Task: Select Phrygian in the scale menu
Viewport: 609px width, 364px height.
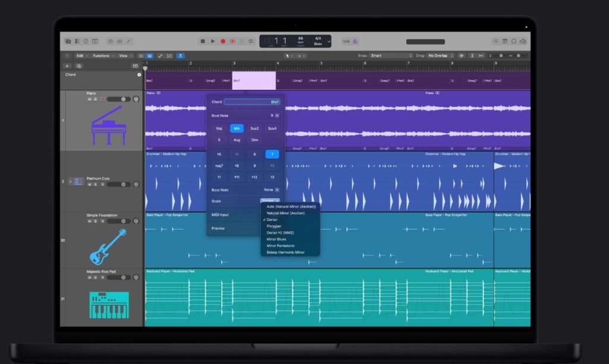Action: point(274,226)
